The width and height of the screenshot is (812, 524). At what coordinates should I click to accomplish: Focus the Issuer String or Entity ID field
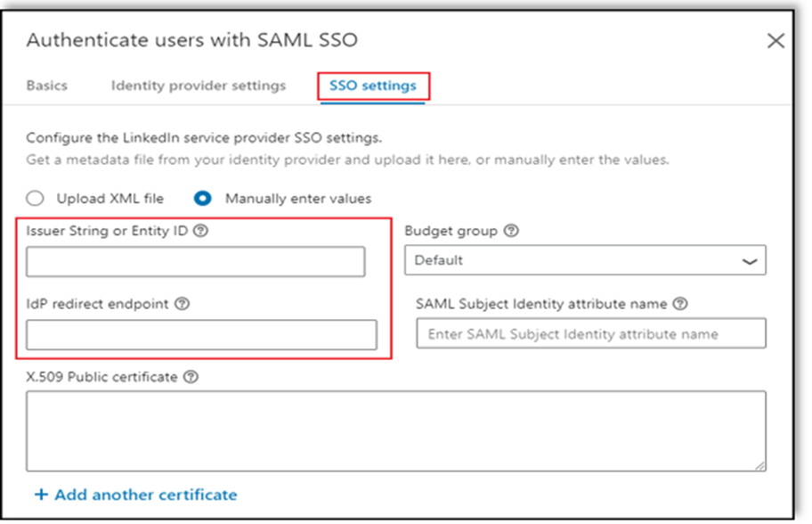(195, 262)
